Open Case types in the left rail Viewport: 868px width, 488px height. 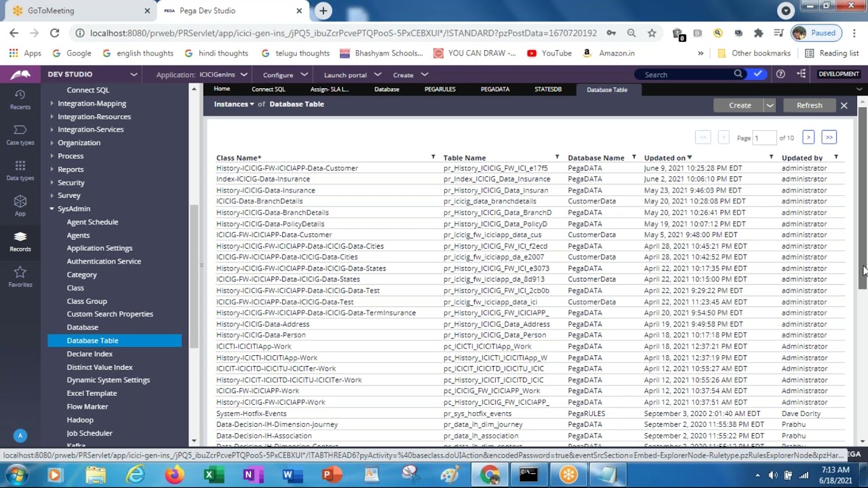[20, 135]
